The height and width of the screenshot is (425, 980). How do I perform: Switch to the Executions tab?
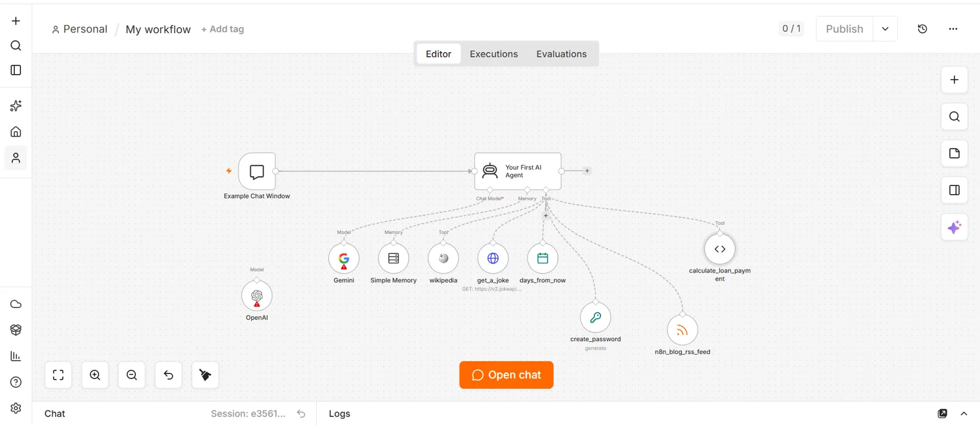click(494, 54)
